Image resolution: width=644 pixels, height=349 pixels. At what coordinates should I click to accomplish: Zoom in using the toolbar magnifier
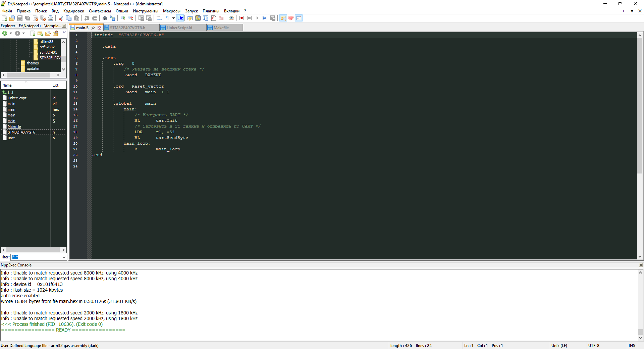[x=123, y=18]
